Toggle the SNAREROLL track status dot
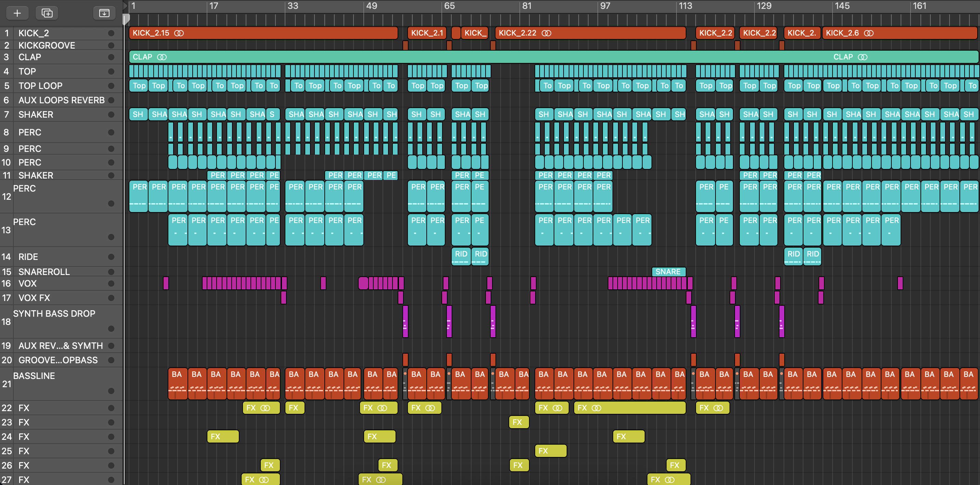 click(111, 272)
